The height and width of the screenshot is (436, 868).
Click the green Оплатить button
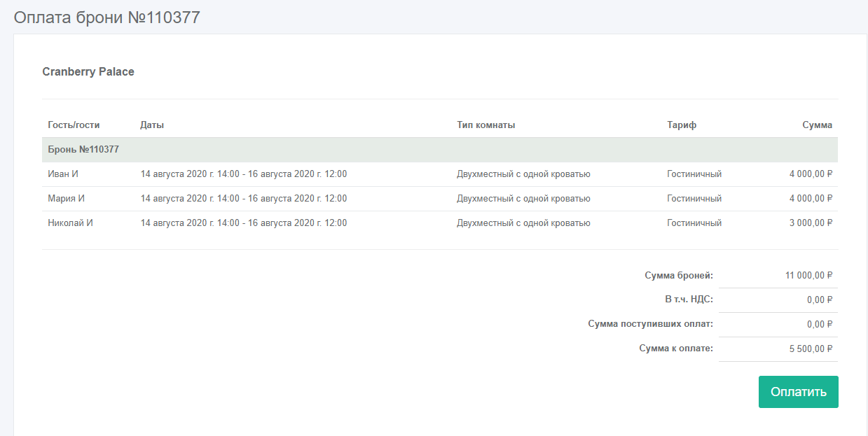click(x=798, y=392)
